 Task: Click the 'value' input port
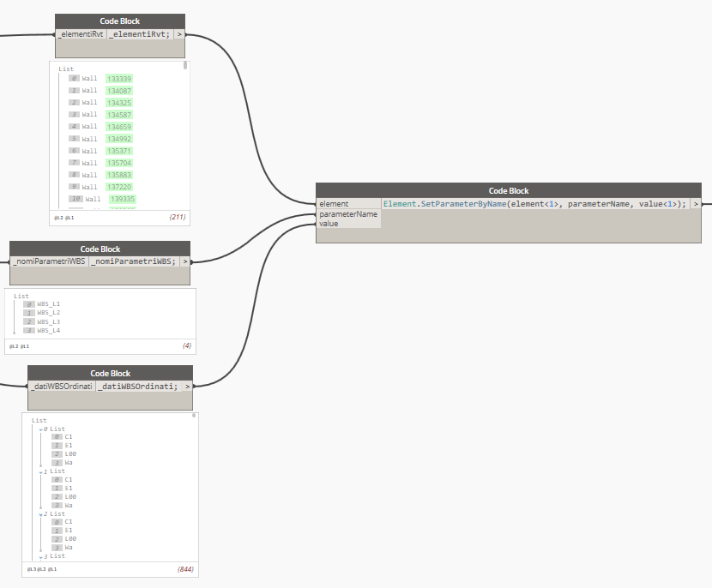tap(329, 224)
